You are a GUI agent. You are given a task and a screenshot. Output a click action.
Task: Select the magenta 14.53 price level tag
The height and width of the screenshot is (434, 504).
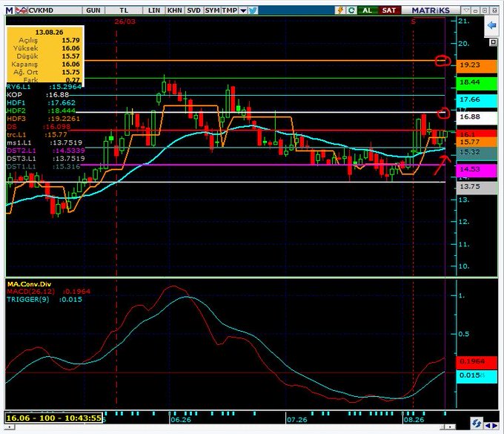(x=477, y=170)
